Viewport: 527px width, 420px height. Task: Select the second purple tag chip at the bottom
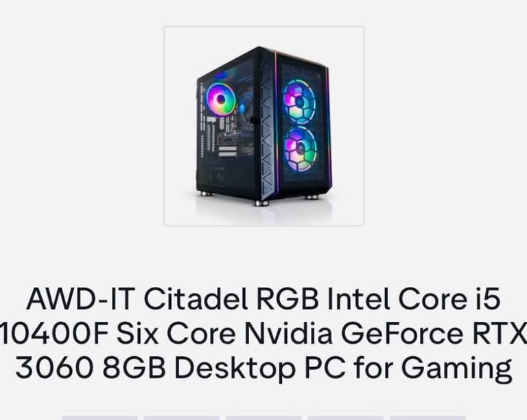tap(181, 418)
